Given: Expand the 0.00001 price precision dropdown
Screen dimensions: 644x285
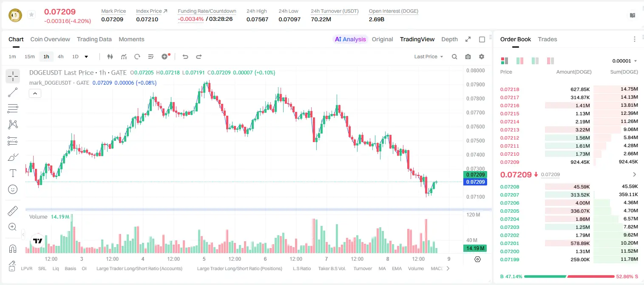Looking at the screenshot, I should pos(624,61).
